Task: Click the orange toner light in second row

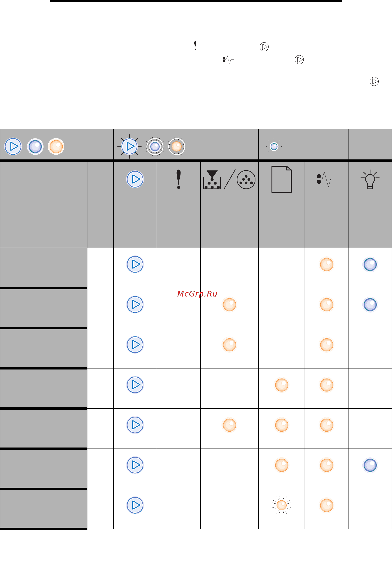Action: click(229, 305)
